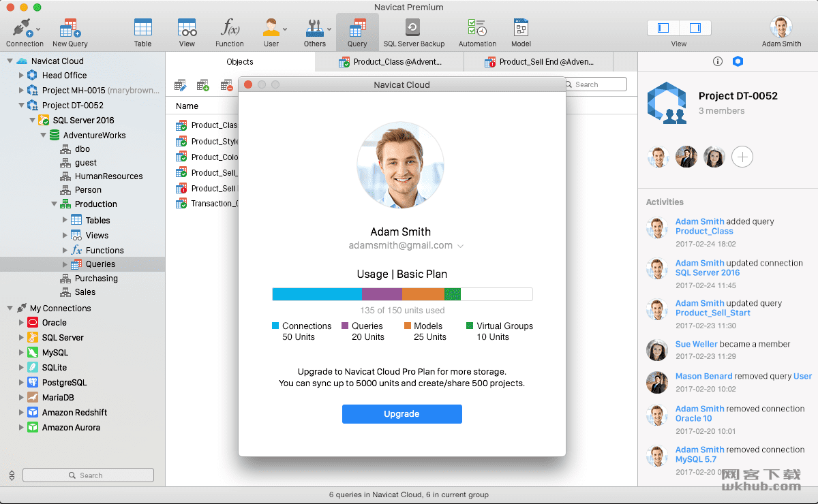Image resolution: width=818 pixels, height=504 pixels.
Task: Click the Oracle 10 link in Activities
Action: click(x=694, y=418)
